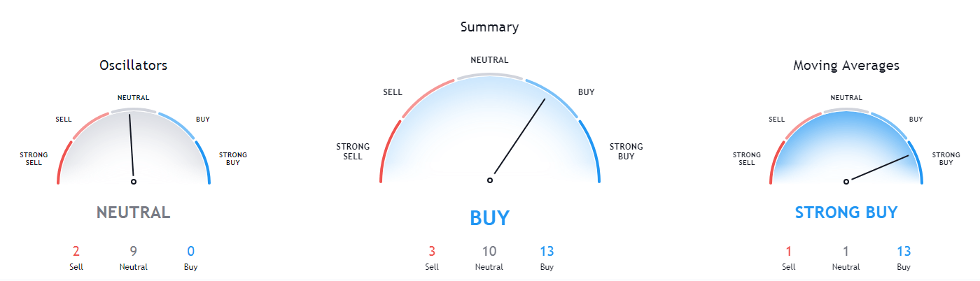Click Oscillators sell count 2
Image resolution: width=980 pixels, height=281 pixels.
pos(76,252)
